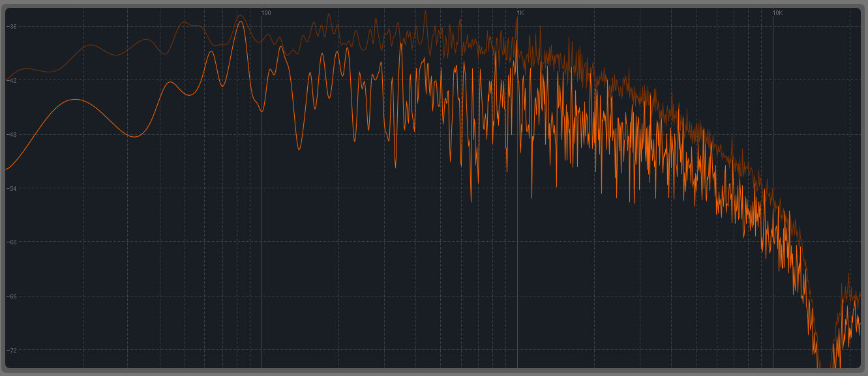This screenshot has height=376, width=868.
Task: Click the -42 dB level label
Action: pos(12,81)
